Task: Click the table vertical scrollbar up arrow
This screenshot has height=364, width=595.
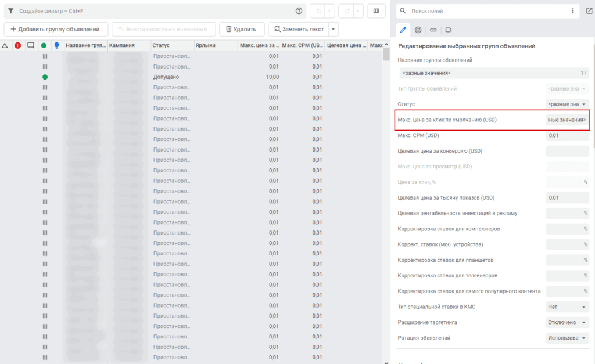Action: pyautogui.click(x=386, y=44)
